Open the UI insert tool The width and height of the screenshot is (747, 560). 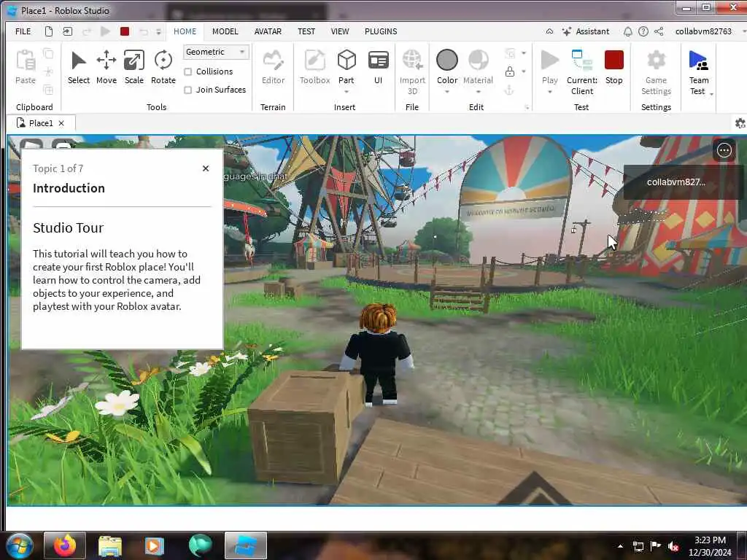(x=379, y=67)
